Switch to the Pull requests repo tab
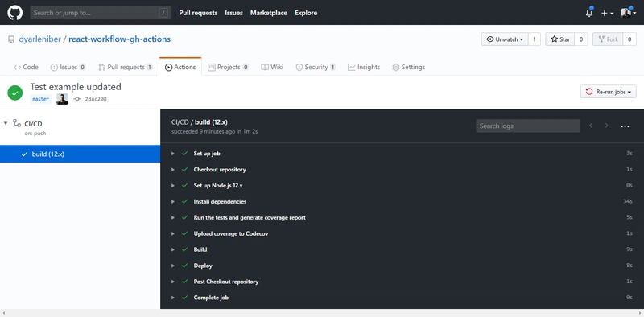The width and height of the screenshot is (644, 317). pyautogui.click(x=126, y=67)
